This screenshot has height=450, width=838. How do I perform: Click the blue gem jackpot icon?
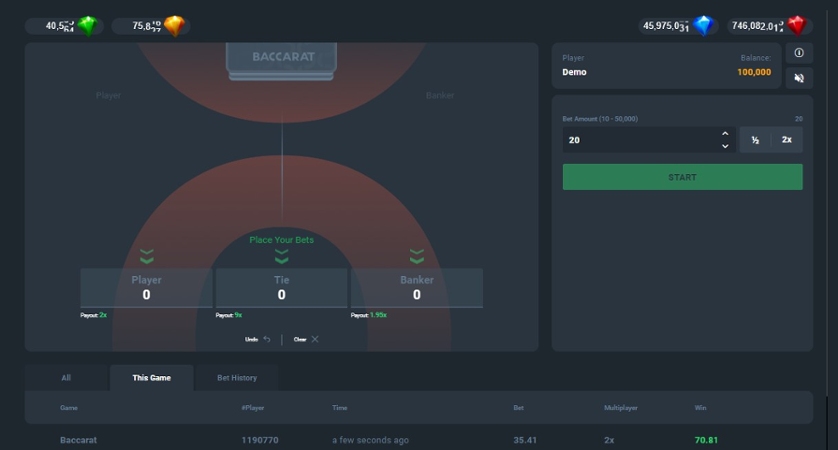704,26
